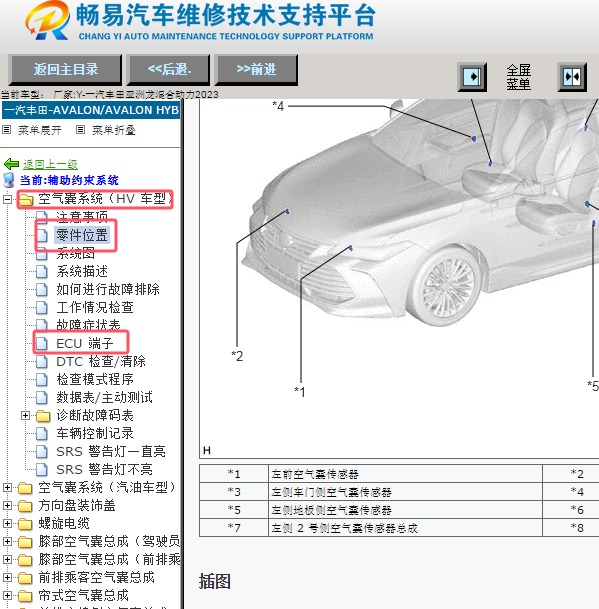
Task: Select 空气囊系统（HV 车型）tree folder
Action: click(x=105, y=199)
